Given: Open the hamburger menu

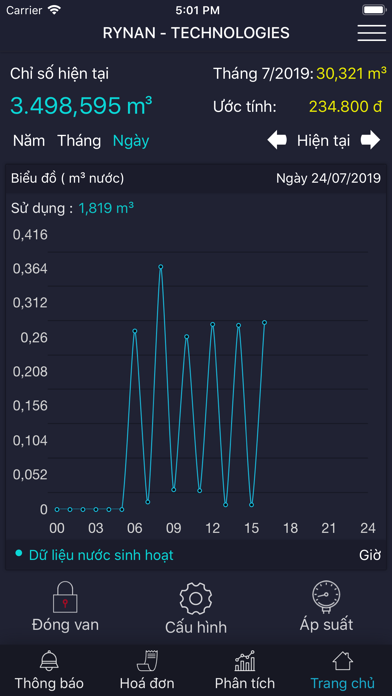Looking at the screenshot, I should (x=372, y=33).
